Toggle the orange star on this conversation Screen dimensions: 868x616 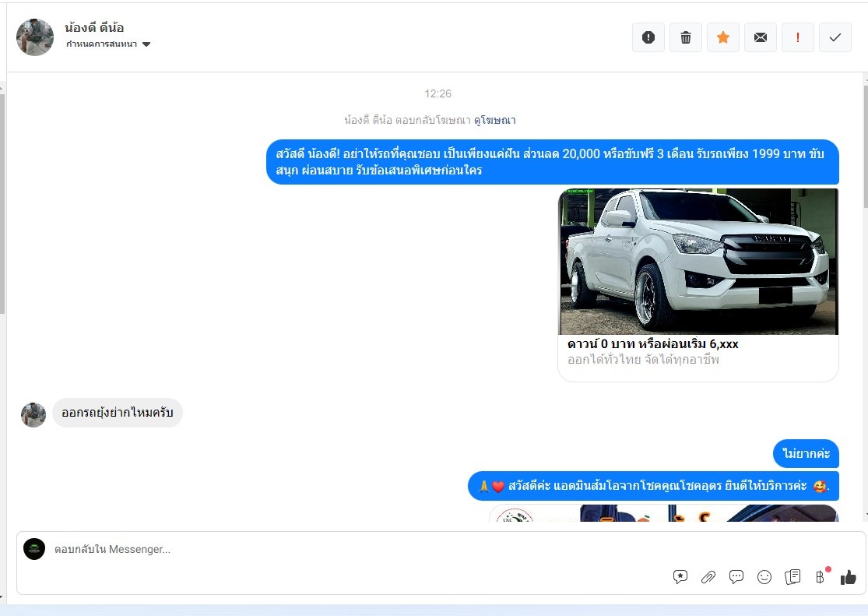coord(723,37)
